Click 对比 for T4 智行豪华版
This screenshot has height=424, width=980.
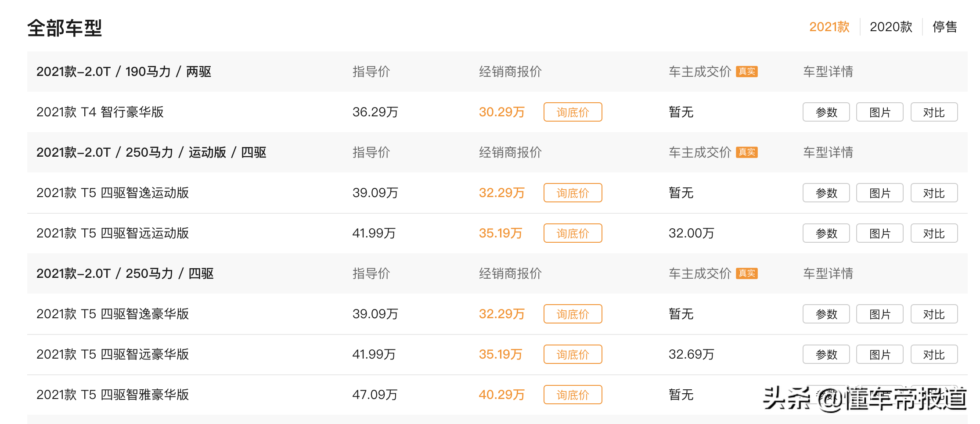[934, 112]
